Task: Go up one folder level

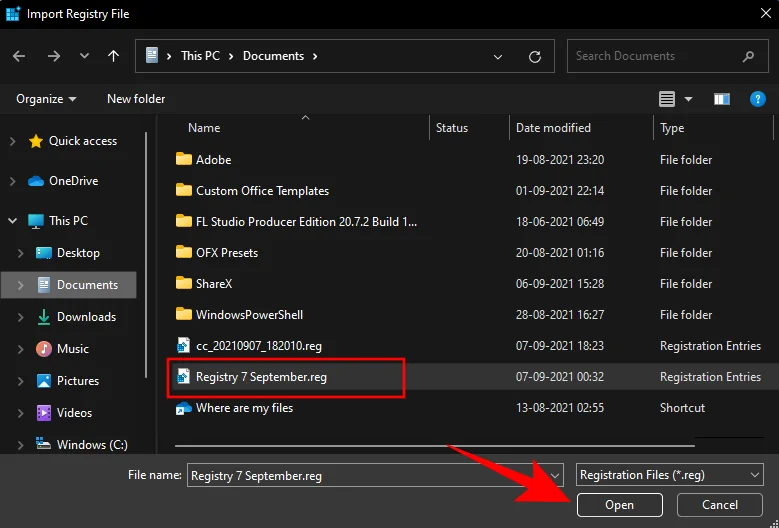Action: tap(113, 56)
